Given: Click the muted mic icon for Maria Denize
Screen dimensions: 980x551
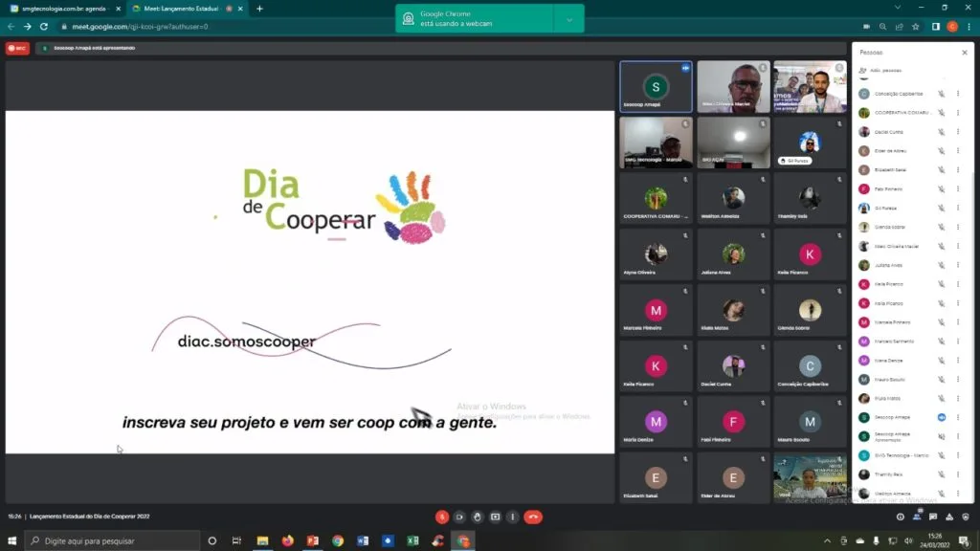Looking at the screenshot, I should pyautogui.click(x=942, y=361).
